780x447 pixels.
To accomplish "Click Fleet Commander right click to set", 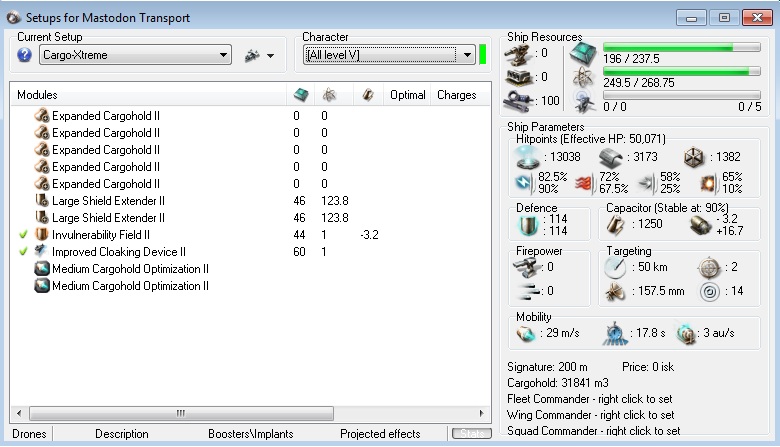I will [589, 399].
